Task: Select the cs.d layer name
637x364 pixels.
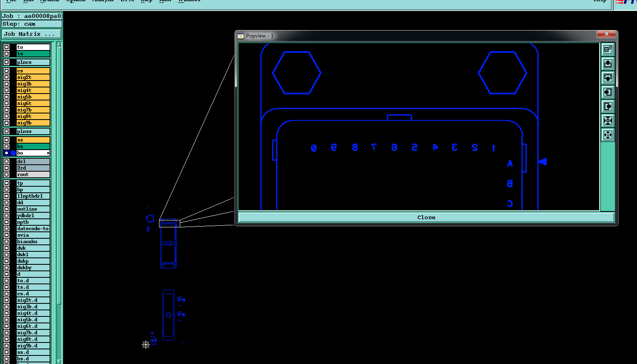Action: pyautogui.click(x=33, y=294)
